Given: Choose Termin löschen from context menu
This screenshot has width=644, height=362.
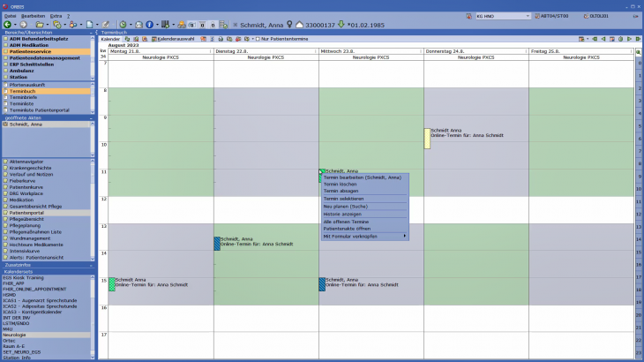Looking at the screenshot, I should (341, 184).
